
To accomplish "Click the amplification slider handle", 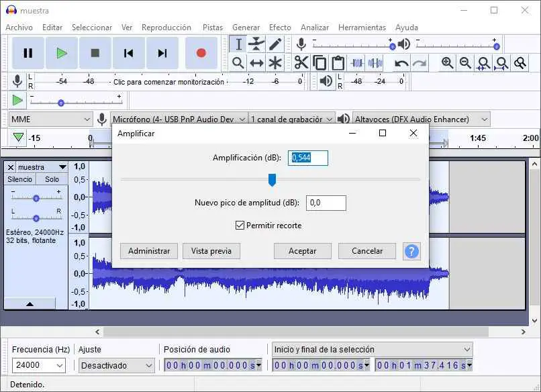I will tap(273, 180).
